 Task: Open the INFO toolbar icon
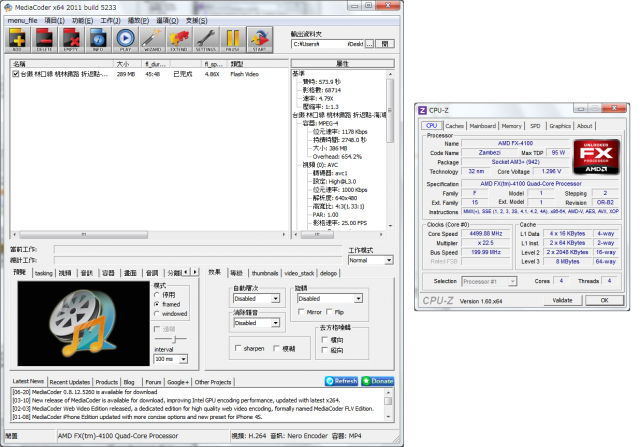coord(98,40)
